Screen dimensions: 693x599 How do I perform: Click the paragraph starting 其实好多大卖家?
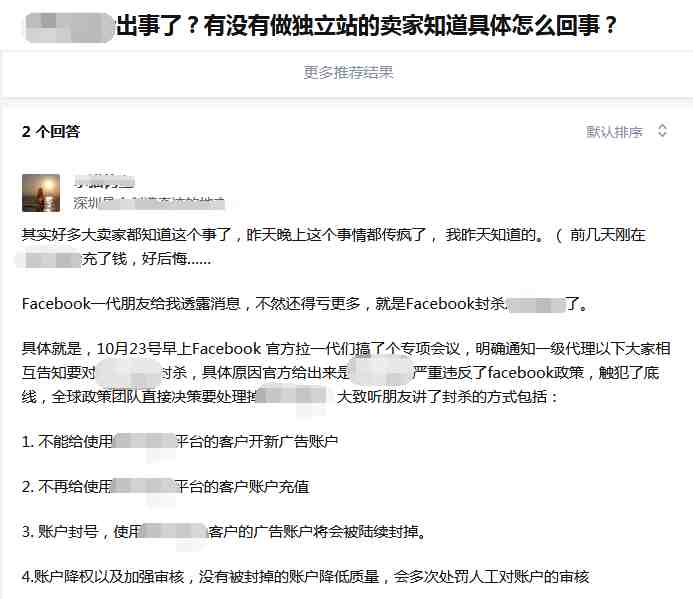(x=334, y=246)
